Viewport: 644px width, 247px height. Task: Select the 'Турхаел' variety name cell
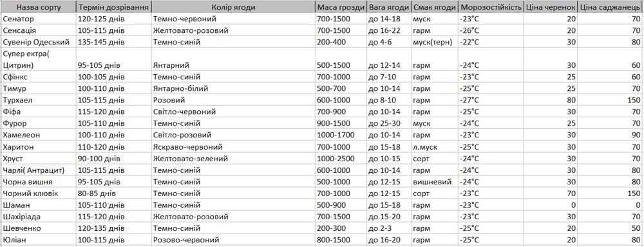39,100
